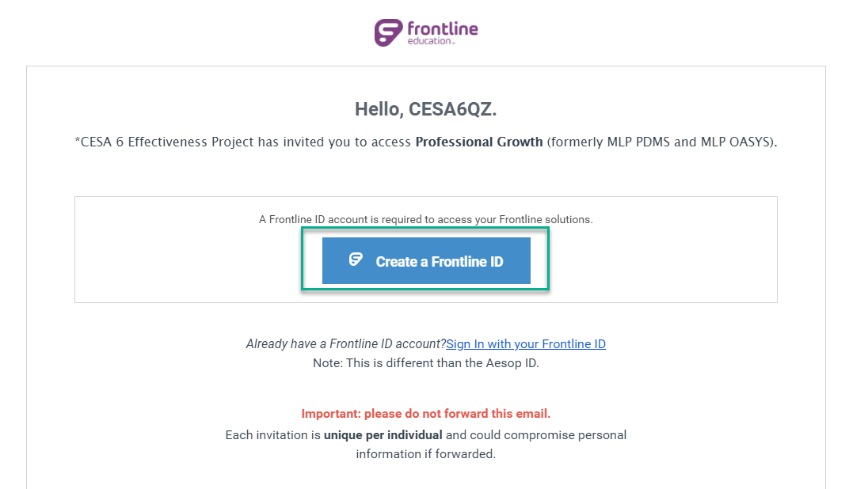Click the red 'Important: please do not forward' warning
The width and height of the screenshot is (868, 489).
[426, 413]
